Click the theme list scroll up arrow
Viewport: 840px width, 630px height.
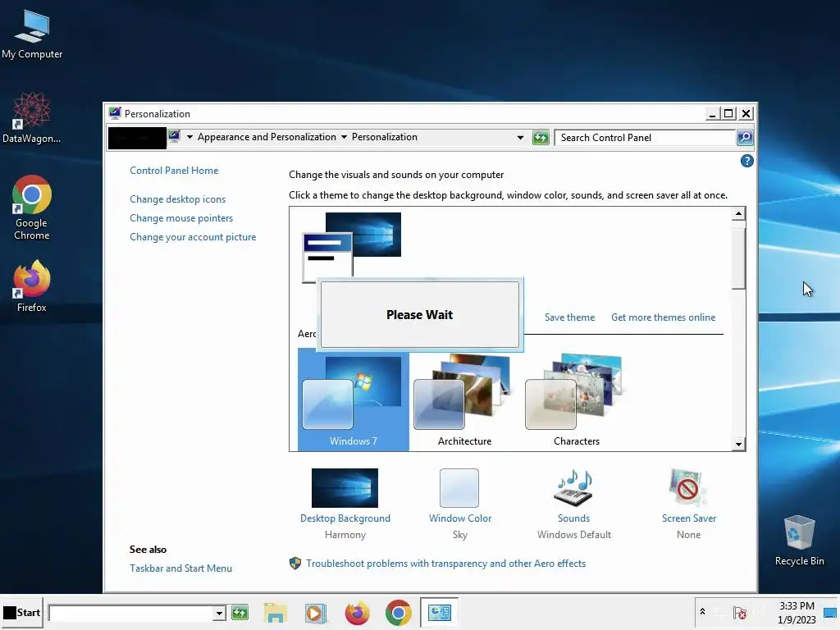pos(739,214)
